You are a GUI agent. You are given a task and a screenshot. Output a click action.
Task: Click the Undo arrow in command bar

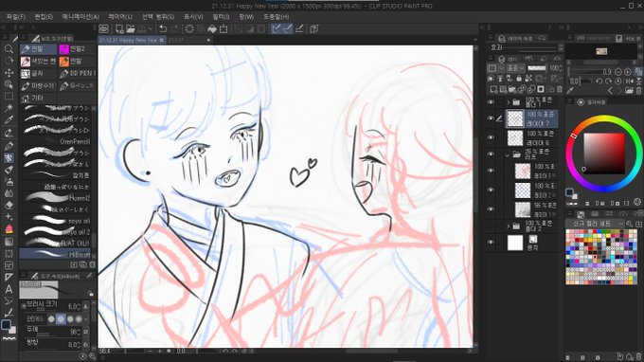click(163, 28)
